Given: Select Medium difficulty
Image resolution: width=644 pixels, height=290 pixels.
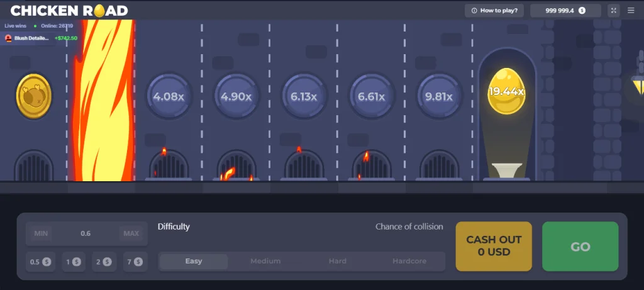Looking at the screenshot, I should tap(265, 261).
